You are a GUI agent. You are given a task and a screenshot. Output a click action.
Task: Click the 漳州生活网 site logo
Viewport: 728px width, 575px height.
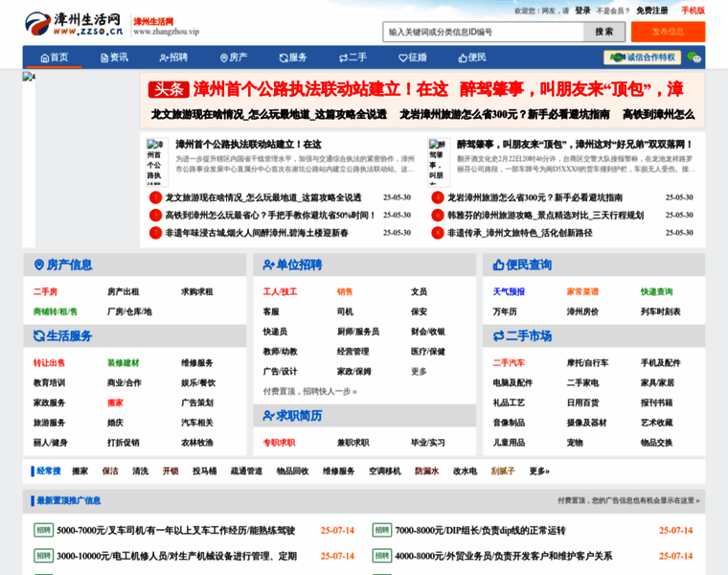[x=75, y=24]
